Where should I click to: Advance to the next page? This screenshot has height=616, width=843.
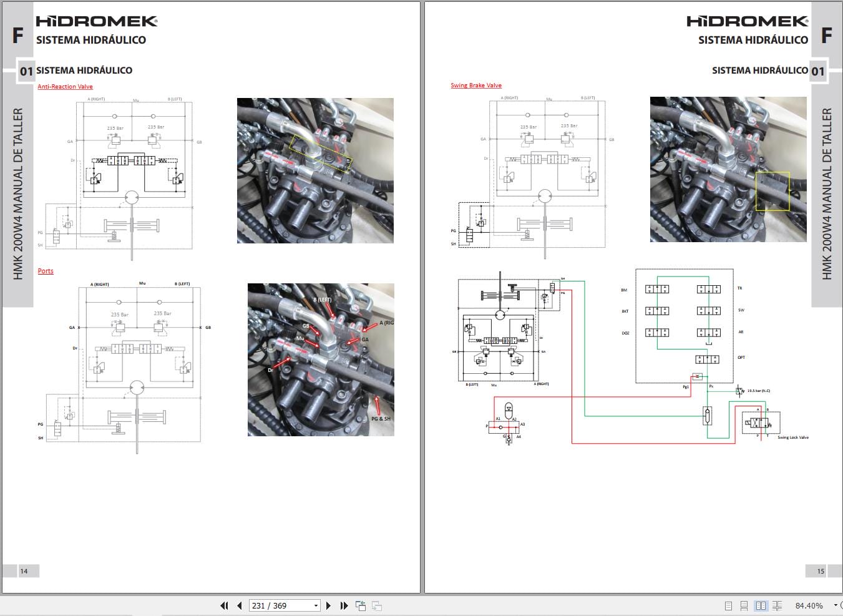329,605
